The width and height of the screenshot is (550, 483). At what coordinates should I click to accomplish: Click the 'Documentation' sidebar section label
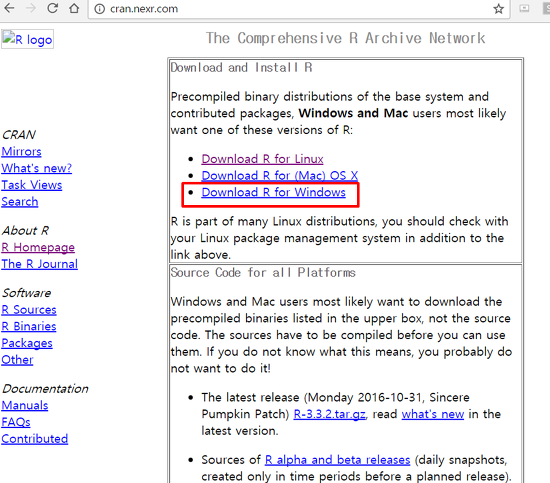click(45, 389)
